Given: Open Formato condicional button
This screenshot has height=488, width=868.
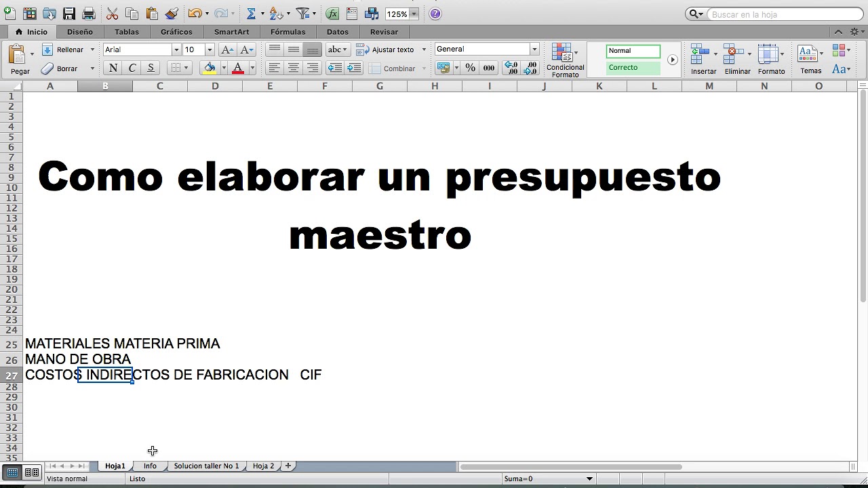Looking at the screenshot, I should [x=565, y=60].
